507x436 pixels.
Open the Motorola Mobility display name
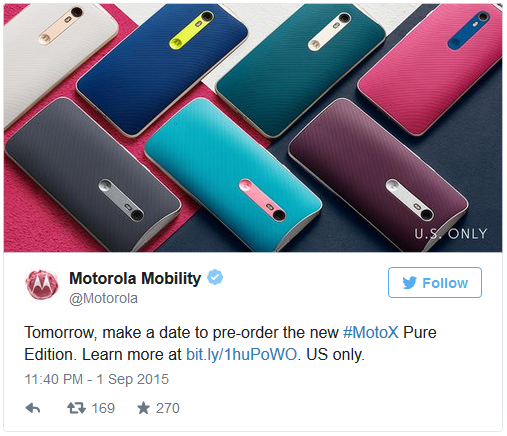click(x=135, y=278)
